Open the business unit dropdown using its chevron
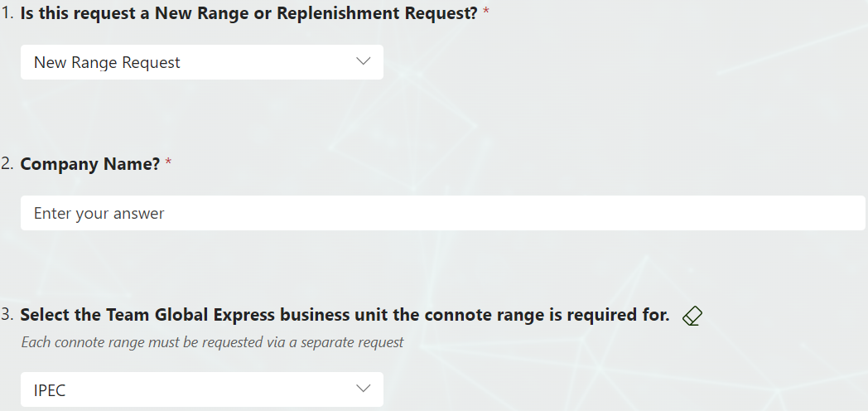The image size is (868, 411). 363,389
